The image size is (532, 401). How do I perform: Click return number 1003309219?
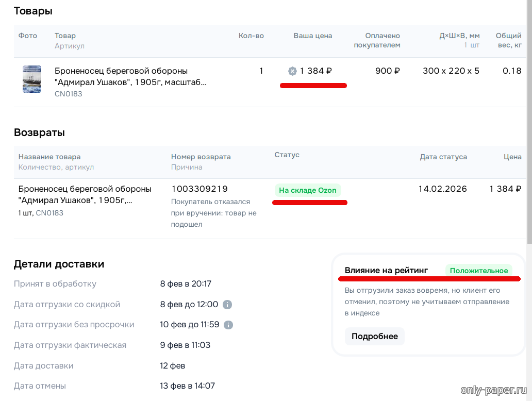click(199, 189)
